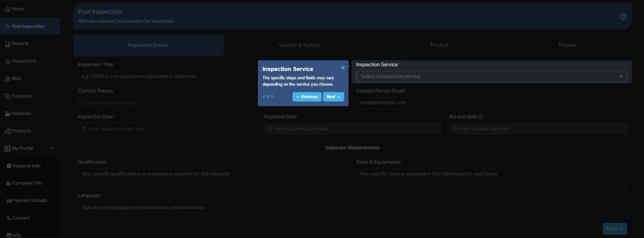The height and width of the screenshot is (238, 644).
Task: Click the AQL sidebar icon
Action: click(x=9, y=235)
